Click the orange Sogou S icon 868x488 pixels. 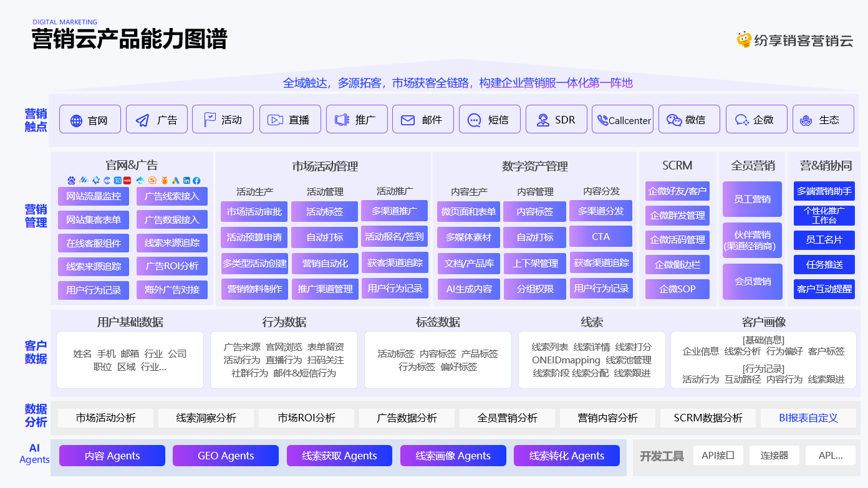tap(152, 181)
